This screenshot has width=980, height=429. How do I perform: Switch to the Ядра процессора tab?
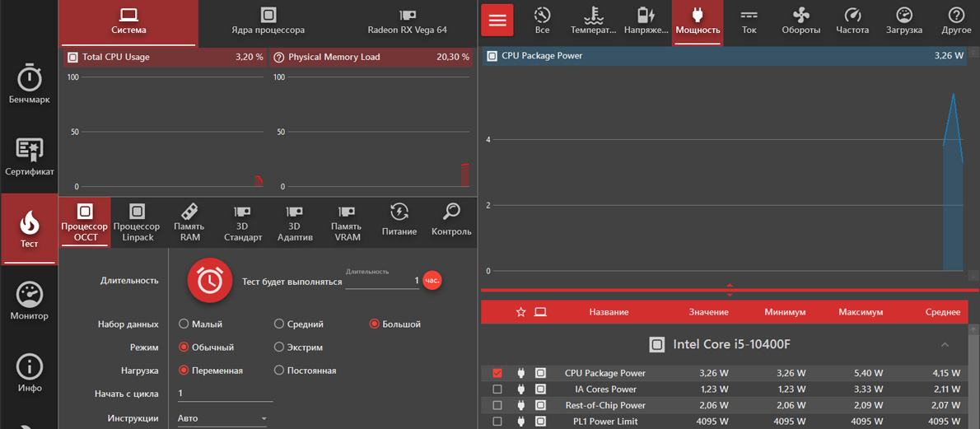268,22
